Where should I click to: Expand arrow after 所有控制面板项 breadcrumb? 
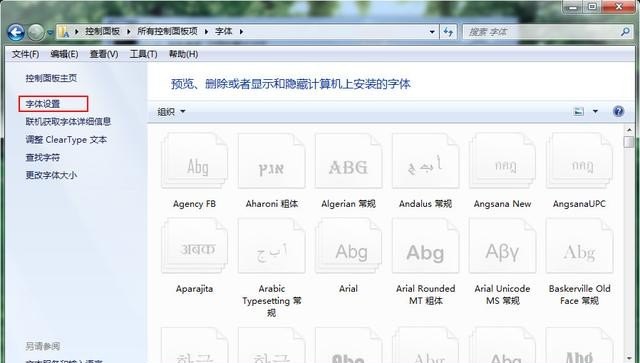(206, 31)
